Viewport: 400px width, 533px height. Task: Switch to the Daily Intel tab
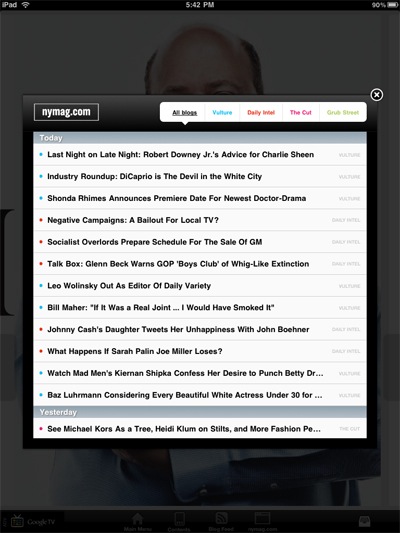(x=261, y=113)
